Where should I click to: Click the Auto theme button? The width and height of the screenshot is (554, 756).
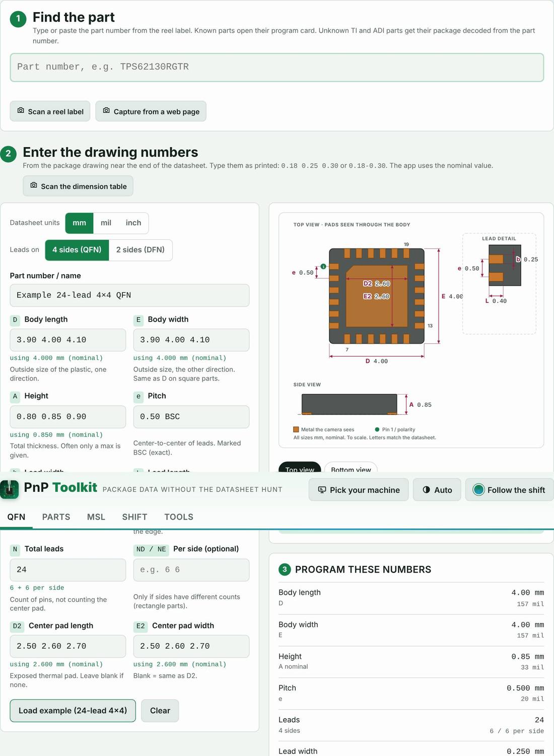pos(437,490)
